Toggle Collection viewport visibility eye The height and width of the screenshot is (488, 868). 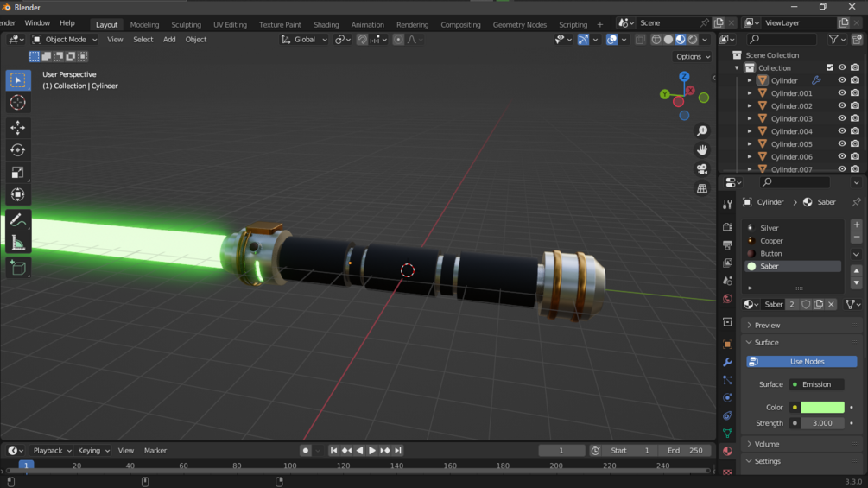842,67
